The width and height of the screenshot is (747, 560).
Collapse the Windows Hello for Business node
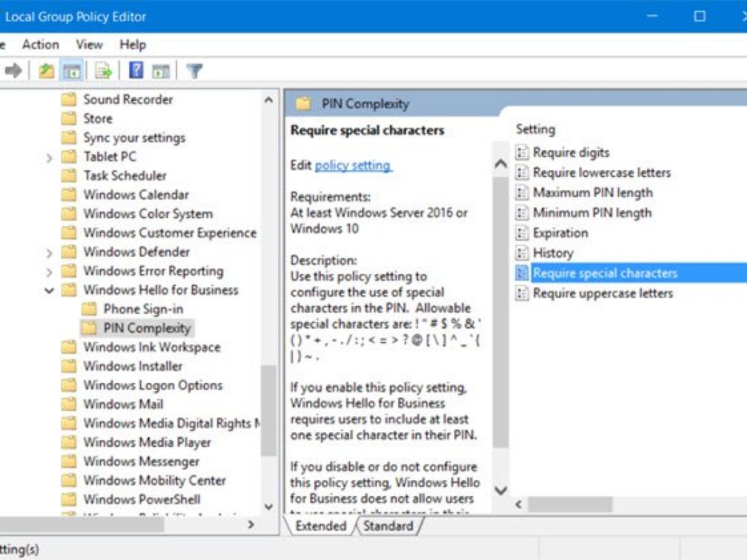click(x=49, y=291)
